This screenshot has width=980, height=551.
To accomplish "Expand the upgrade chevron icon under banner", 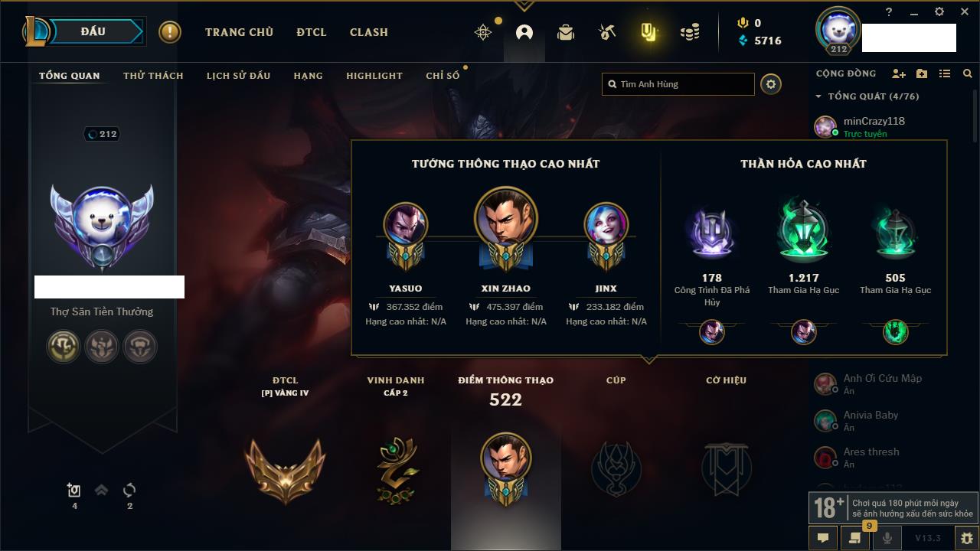I will click(x=101, y=490).
